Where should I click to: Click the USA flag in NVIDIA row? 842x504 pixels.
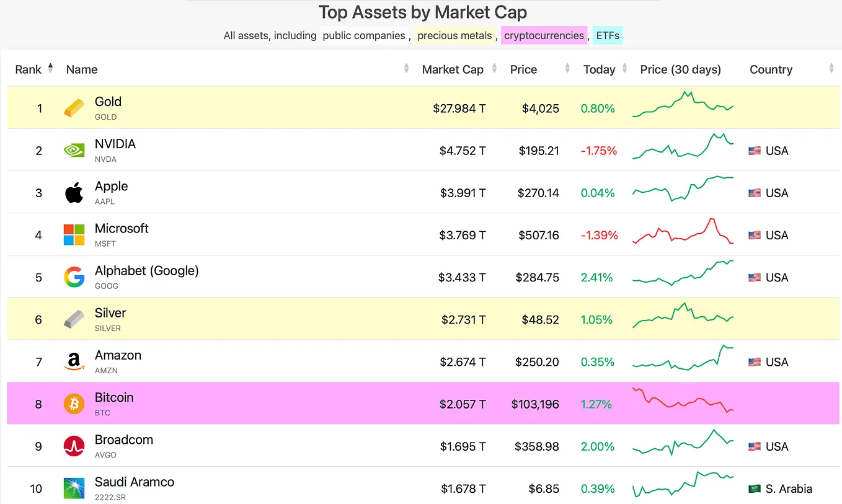coord(755,151)
